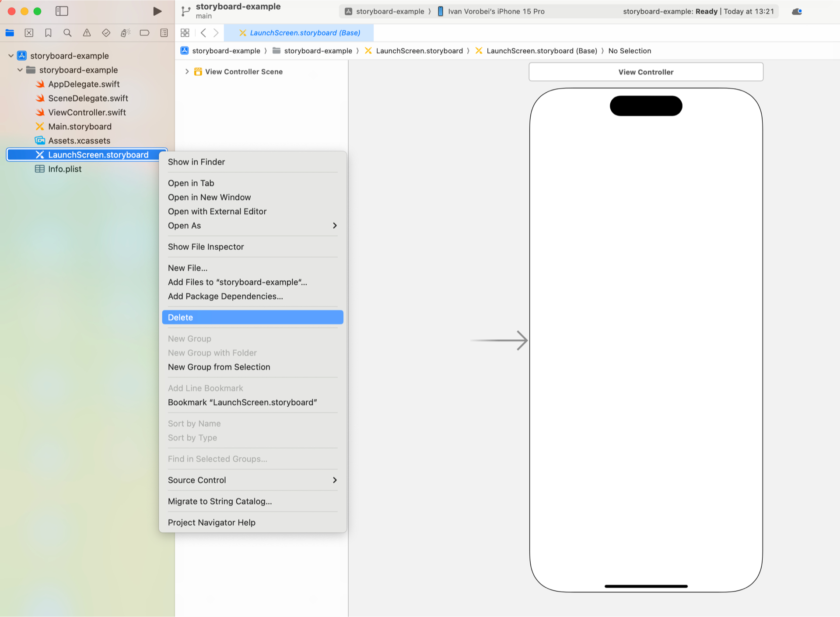Click Open in New Window option
The height and width of the screenshot is (617, 840).
pyautogui.click(x=209, y=197)
